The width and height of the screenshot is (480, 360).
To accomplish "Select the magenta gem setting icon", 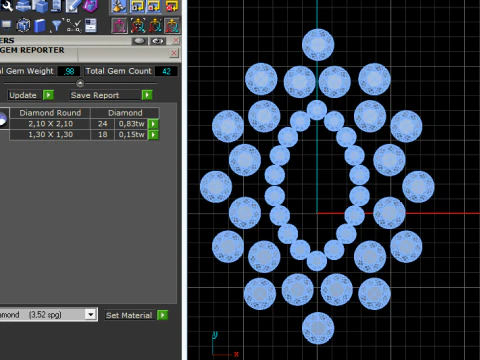I will click(119, 26).
